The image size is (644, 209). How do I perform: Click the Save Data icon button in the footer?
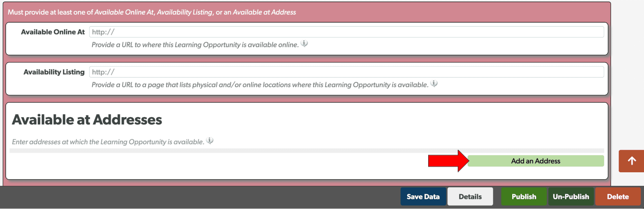(423, 196)
